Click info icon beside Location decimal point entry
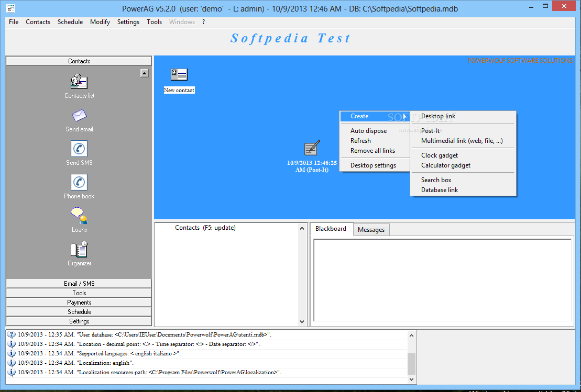 click(x=12, y=344)
